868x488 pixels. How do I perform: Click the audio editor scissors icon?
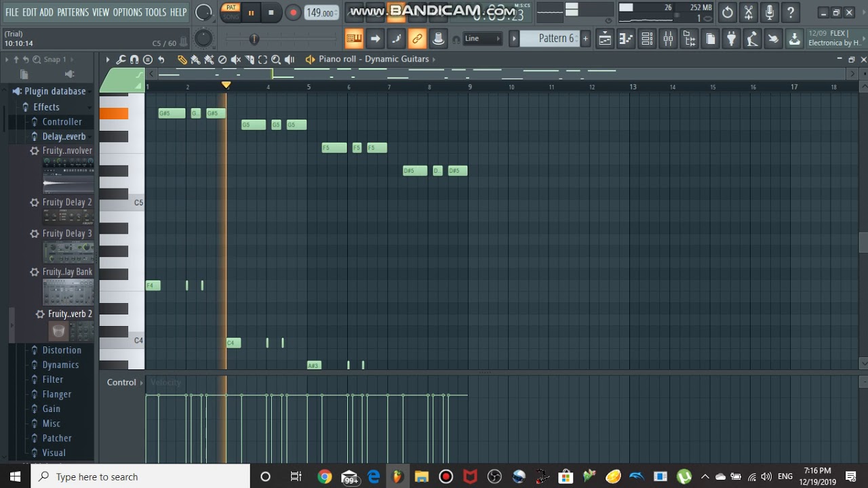(x=748, y=12)
